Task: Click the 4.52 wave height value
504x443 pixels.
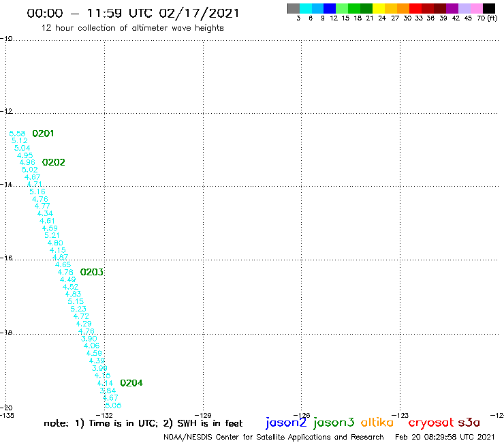Action: click(70, 287)
